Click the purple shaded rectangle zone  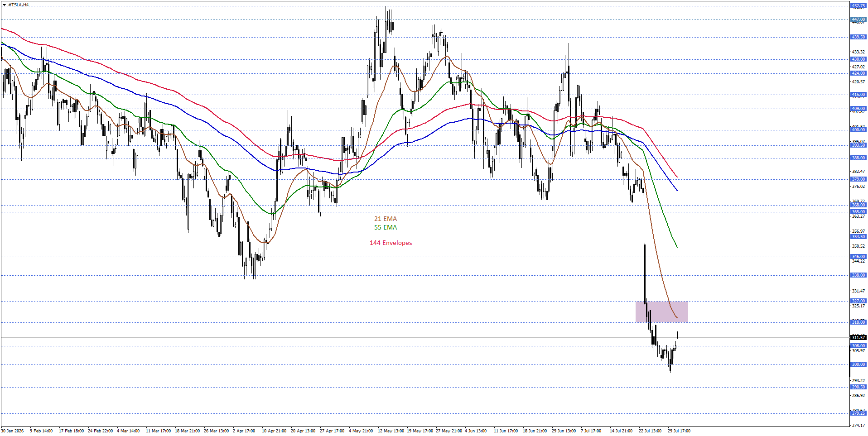[x=662, y=312]
